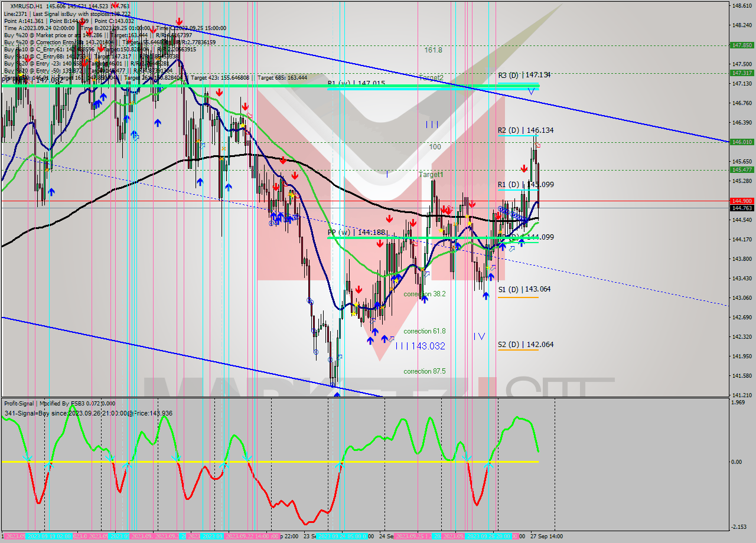Select the correction 61.8 Fibonacci label
This screenshot has width=756, height=543.
tap(424, 331)
